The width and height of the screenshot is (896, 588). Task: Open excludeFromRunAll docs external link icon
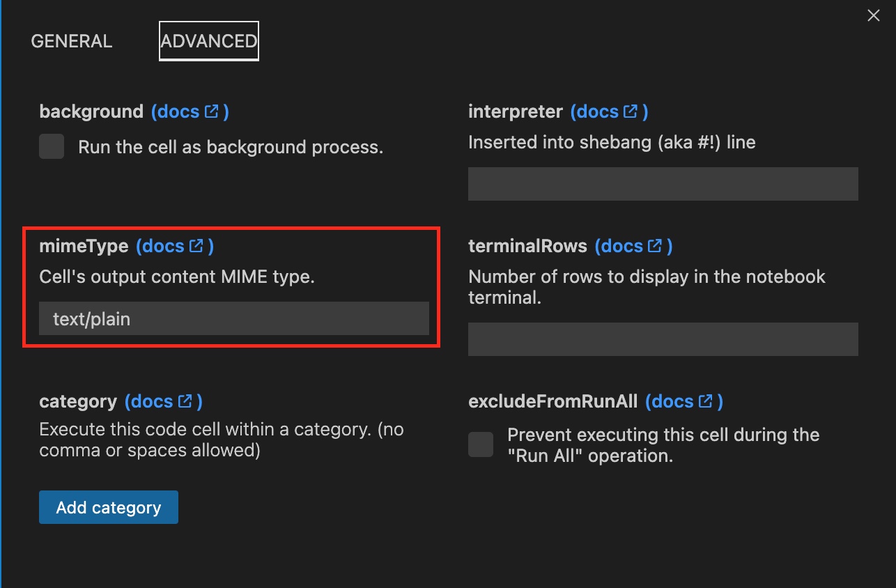(x=706, y=401)
